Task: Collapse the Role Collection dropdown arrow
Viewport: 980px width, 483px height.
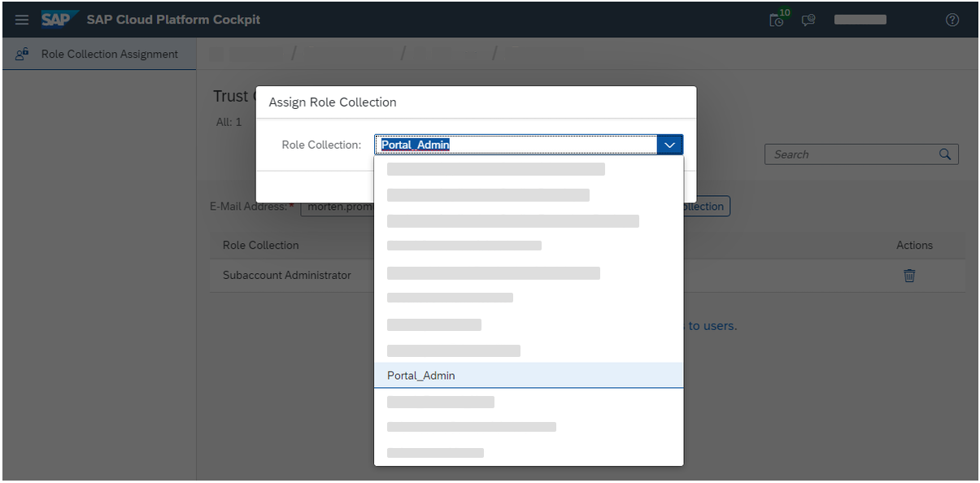Action: click(x=669, y=144)
